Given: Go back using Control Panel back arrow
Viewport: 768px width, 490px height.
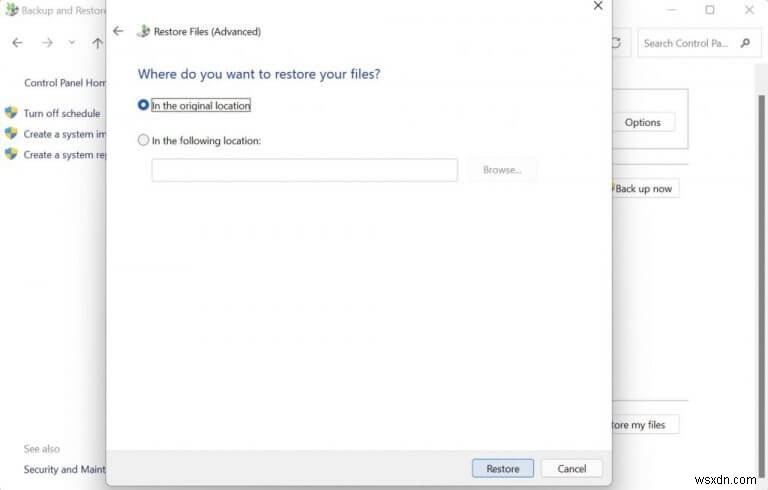Looking at the screenshot, I should pyautogui.click(x=17, y=43).
